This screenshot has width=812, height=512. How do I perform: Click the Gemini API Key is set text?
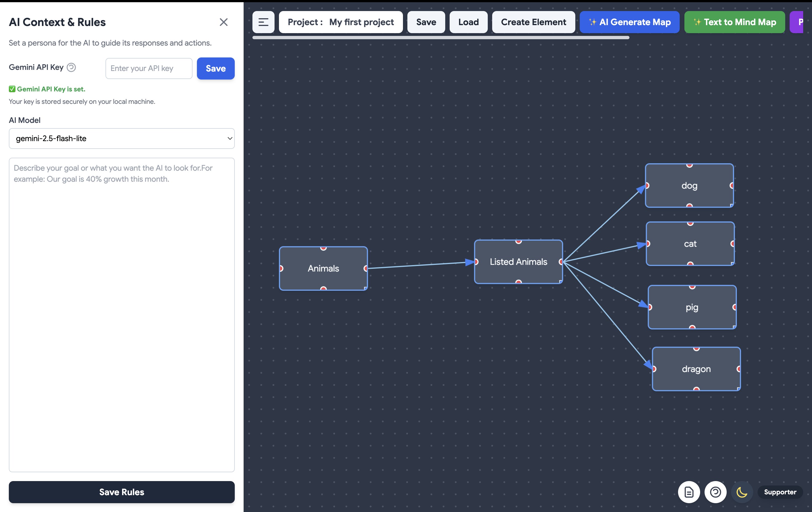click(x=51, y=89)
